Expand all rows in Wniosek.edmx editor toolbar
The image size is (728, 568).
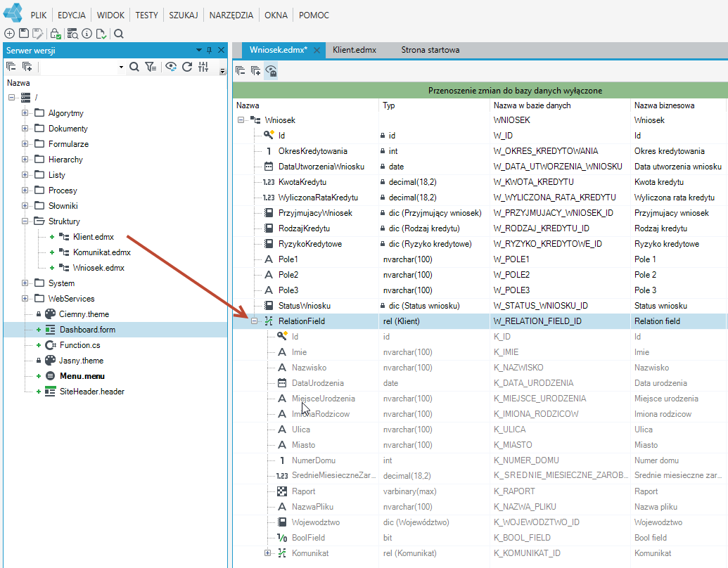255,70
